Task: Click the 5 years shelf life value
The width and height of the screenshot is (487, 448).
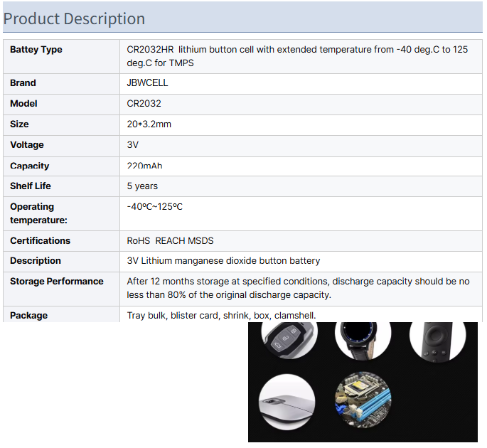Action: coord(142,186)
